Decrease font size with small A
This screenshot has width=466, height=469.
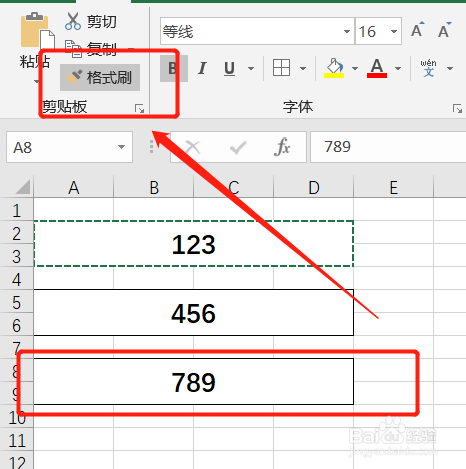pyautogui.click(x=444, y=31)
